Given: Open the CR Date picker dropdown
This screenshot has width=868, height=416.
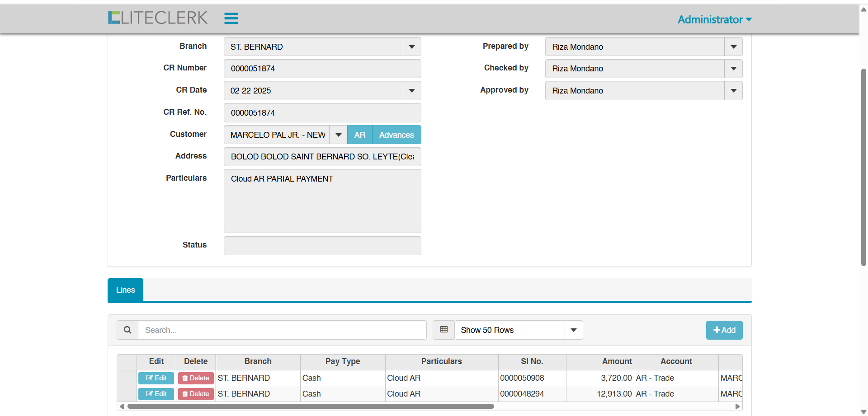Looking at the screenshot, I should tap(411, 91).
